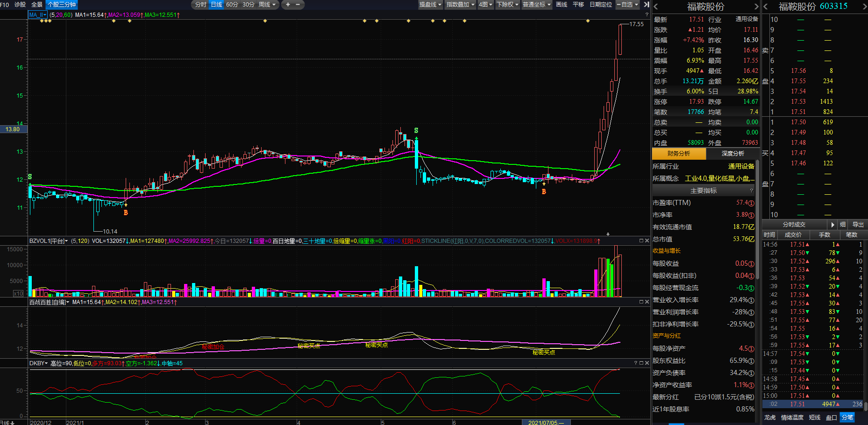Viewport: 868px width, 425px height.
Task: Open help for the DKBY indicator
Action: pyautogui.click(x=636, y=363)
